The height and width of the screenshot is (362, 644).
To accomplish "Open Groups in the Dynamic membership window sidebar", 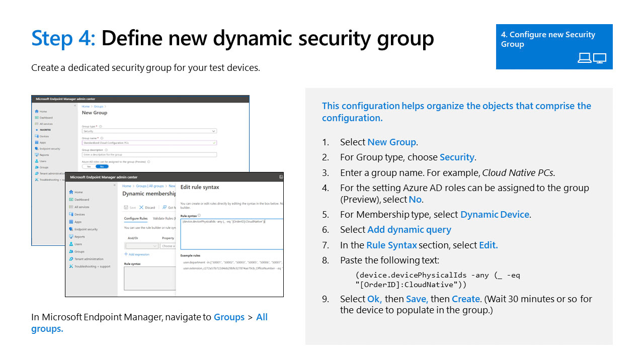I will tap(76, 251).
